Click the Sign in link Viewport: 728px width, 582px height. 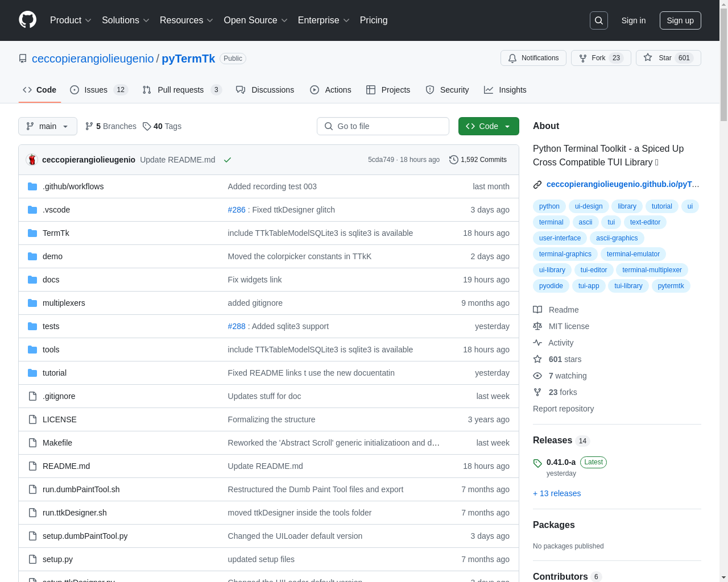click(633, 20)
